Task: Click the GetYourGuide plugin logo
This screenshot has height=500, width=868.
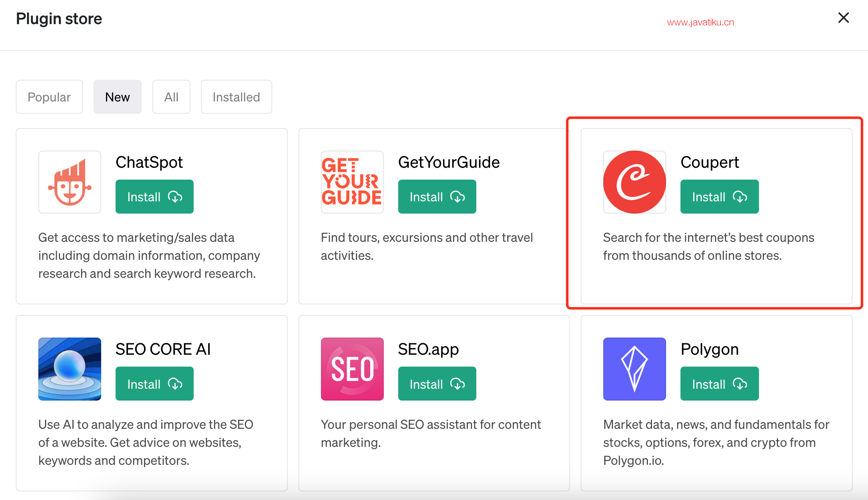Action: (x=352, y=182)
